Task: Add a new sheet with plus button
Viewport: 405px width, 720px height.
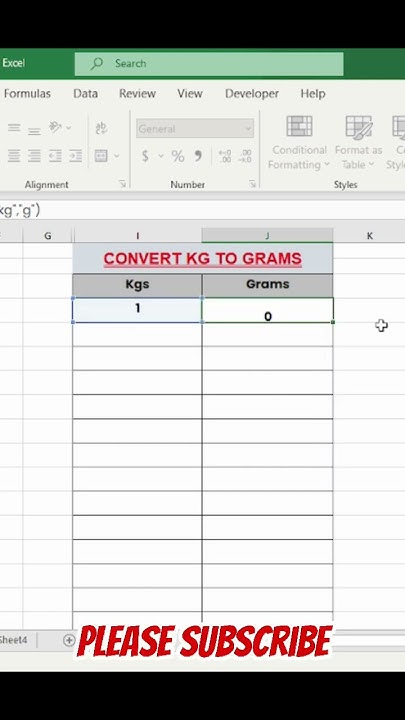Action: tap(69, 640)
